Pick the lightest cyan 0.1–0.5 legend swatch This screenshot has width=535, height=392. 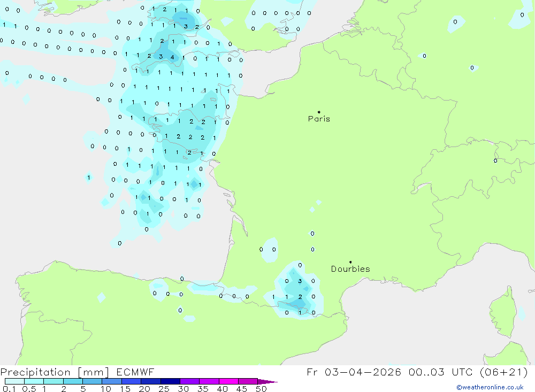14,381
